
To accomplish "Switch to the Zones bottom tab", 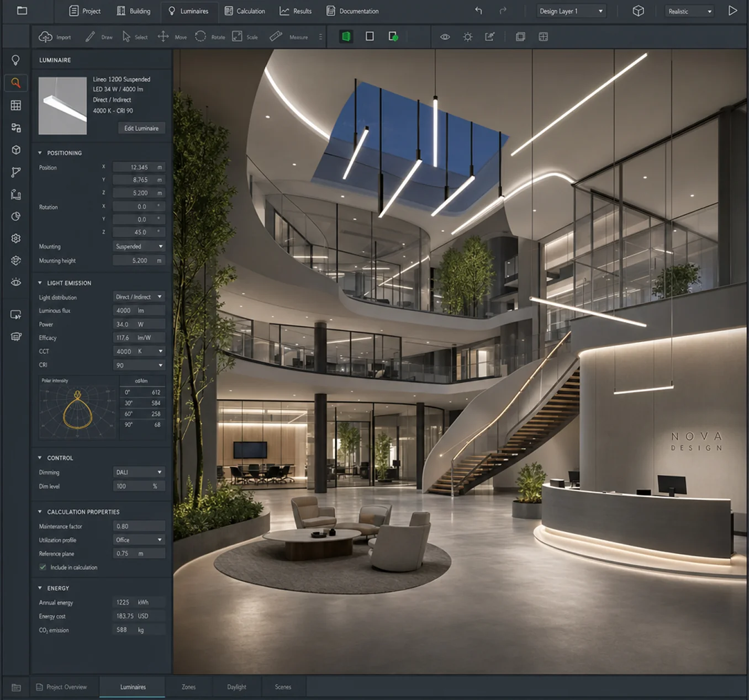I will pyautogui.click(x=188, y=687).
